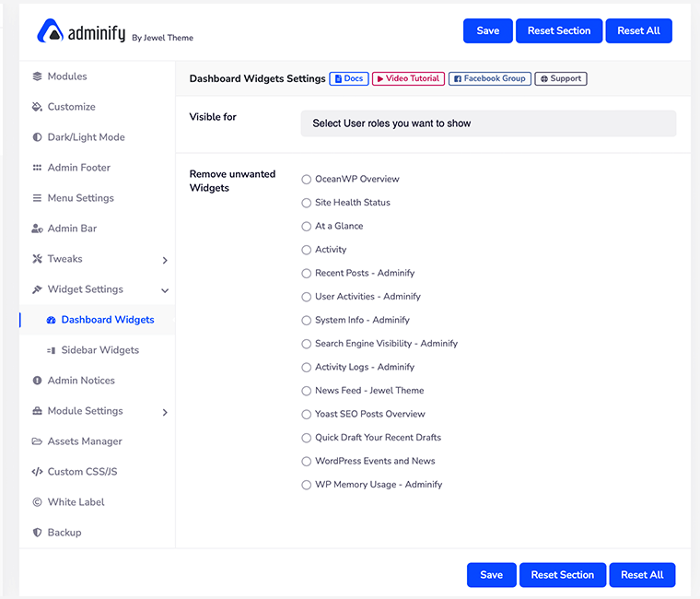Toggle User Activities - Adminify radio
This screenshot has height=599, width=700.
coord(306,297)
